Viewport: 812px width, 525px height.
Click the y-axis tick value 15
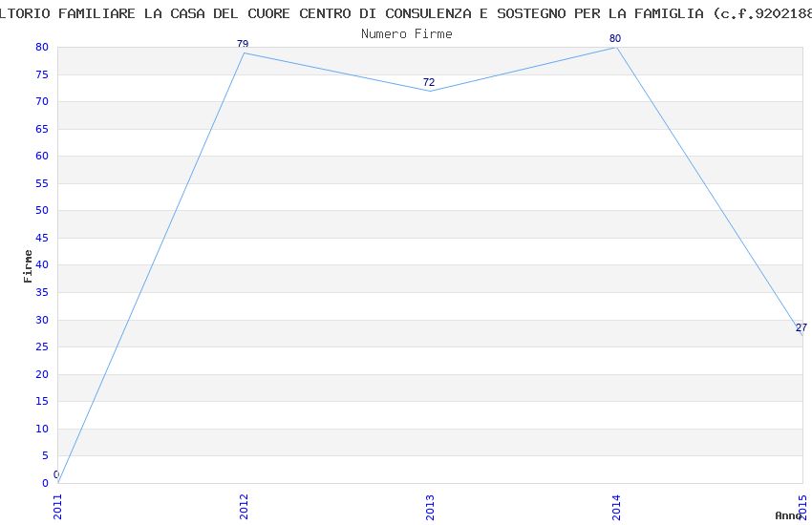42,401
